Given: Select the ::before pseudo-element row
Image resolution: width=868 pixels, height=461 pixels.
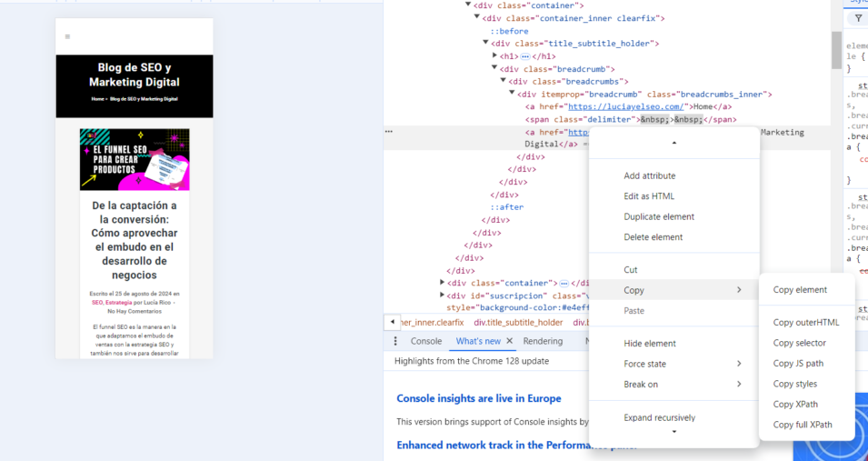Looking at the screenshot, I should tap(509, 31).
